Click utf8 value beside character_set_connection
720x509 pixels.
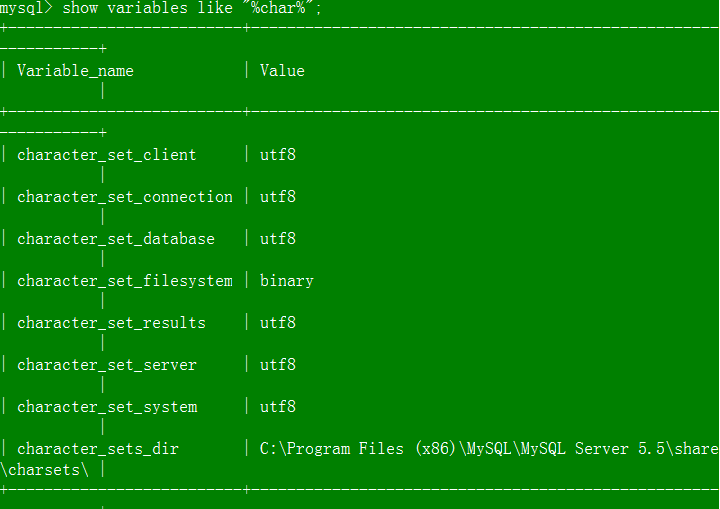pos(278,197)
